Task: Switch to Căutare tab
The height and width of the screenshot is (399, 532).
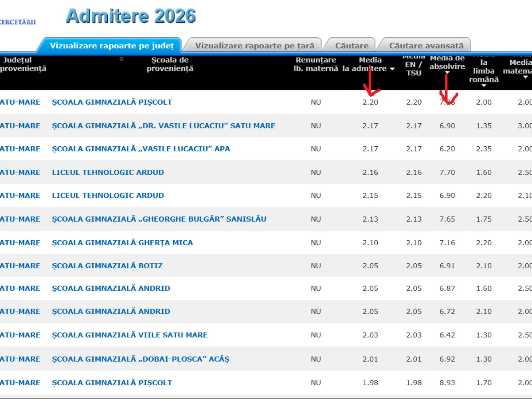Action: (x=352, y=46)
